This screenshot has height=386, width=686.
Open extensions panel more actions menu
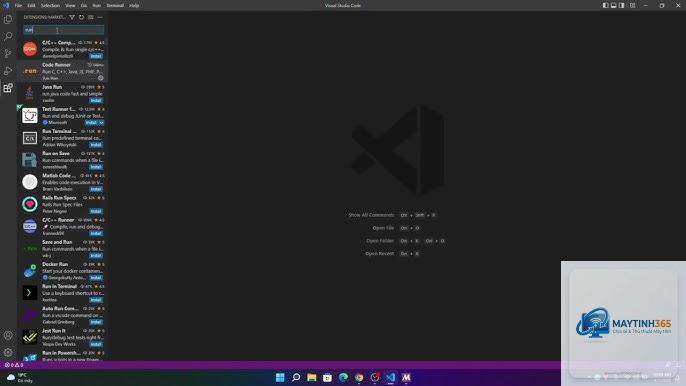click(100, 18)
